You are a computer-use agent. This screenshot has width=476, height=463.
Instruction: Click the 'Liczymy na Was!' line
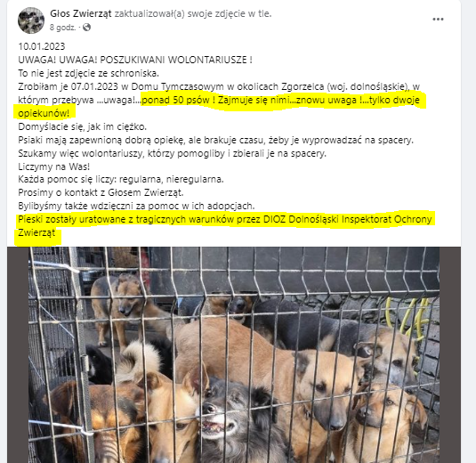(x=53, y=167)
